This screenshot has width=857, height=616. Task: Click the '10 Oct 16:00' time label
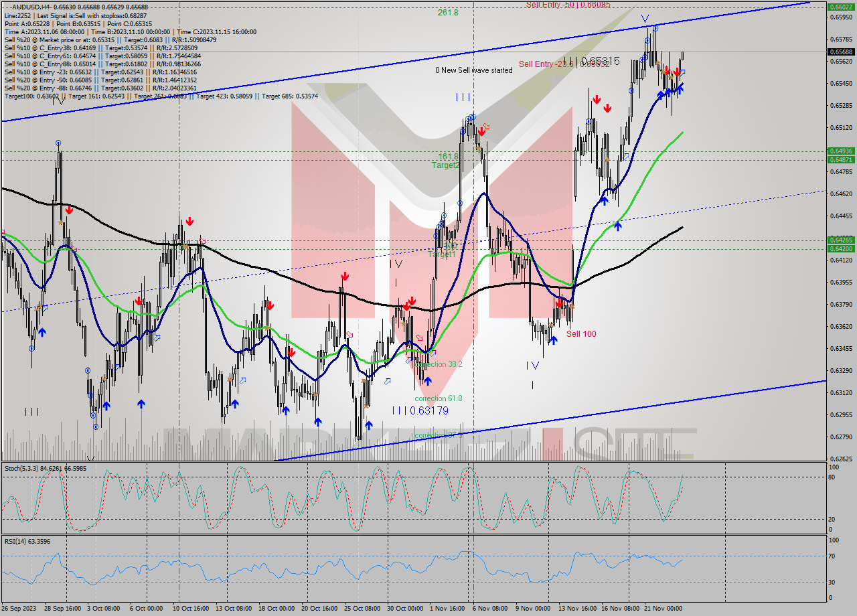(190, 609)
